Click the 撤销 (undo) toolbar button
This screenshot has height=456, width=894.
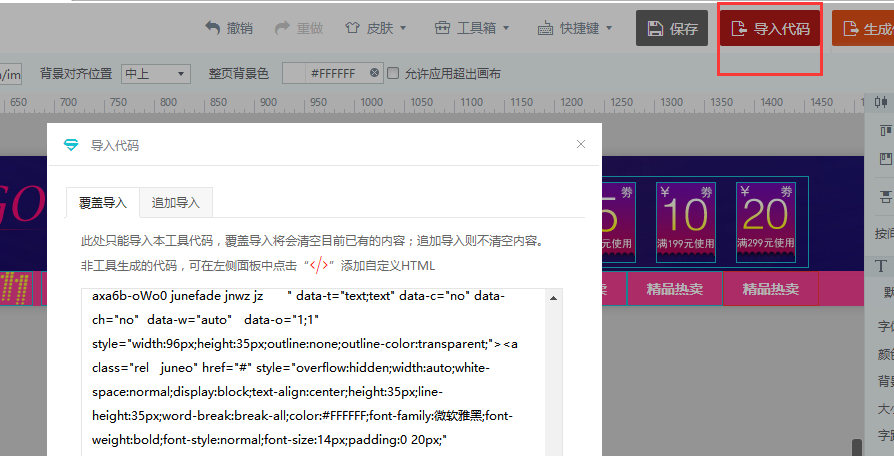[229, 28]
